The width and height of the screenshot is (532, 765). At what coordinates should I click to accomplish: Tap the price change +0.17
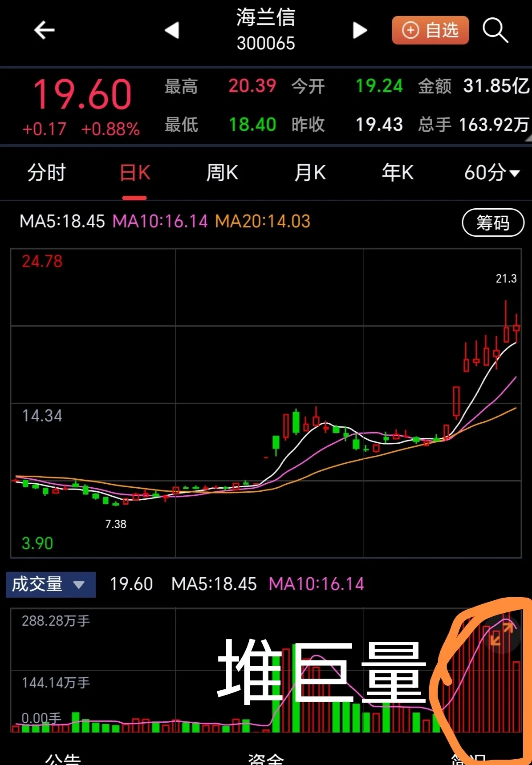(44, 130)
